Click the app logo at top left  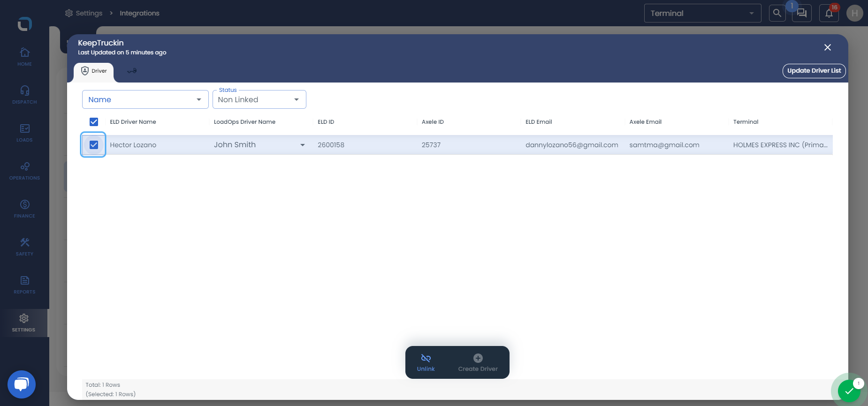click(25, 24)
